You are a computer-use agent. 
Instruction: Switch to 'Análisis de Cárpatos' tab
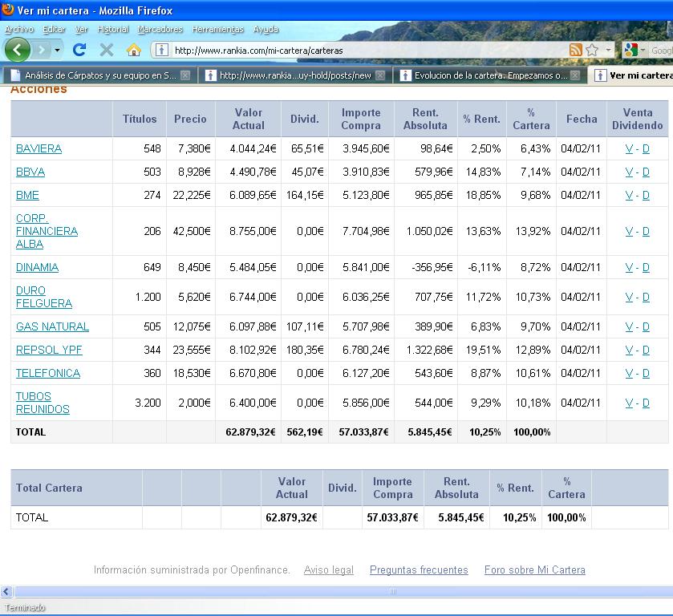[96, 75]
